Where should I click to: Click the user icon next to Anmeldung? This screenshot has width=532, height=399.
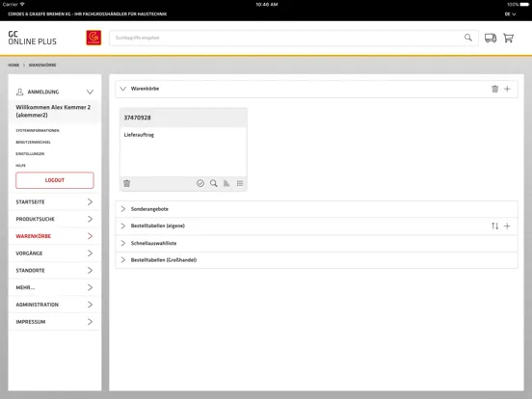click(x=19, y=92)
